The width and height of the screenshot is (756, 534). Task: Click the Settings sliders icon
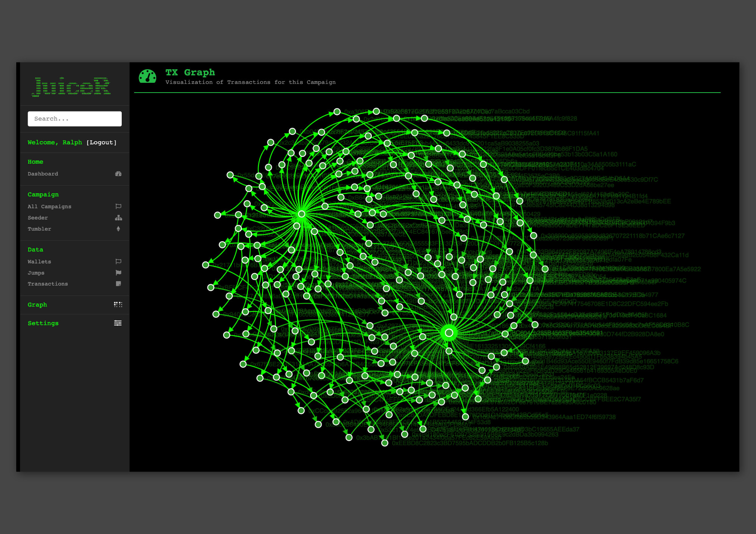tap(118, 323)
